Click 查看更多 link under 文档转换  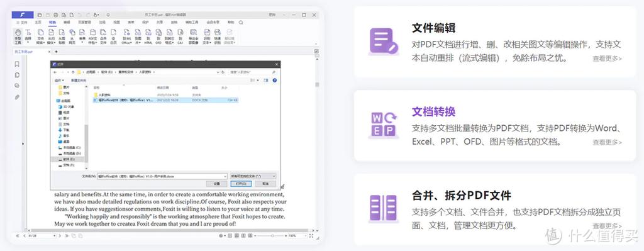tap(607, 143)
